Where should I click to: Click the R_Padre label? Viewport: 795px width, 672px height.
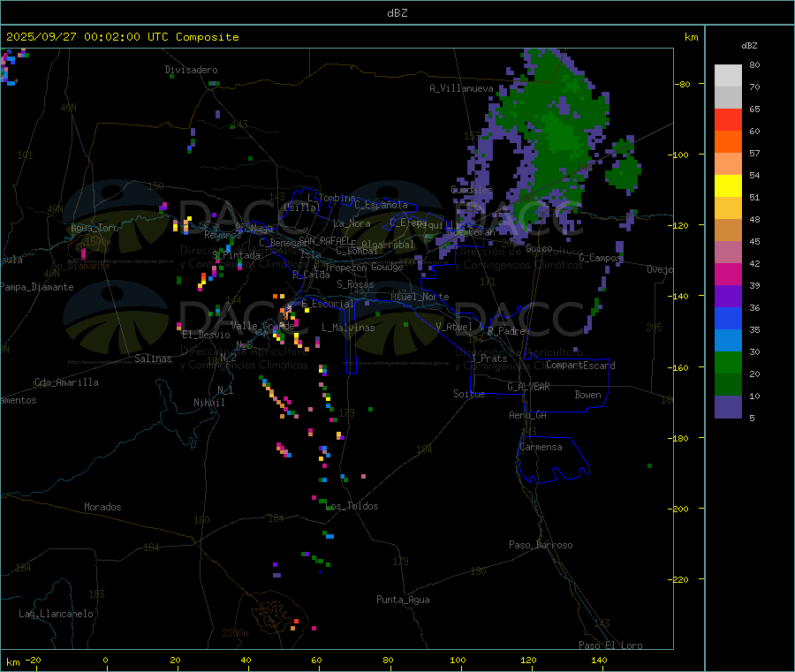tap(506, 331)
